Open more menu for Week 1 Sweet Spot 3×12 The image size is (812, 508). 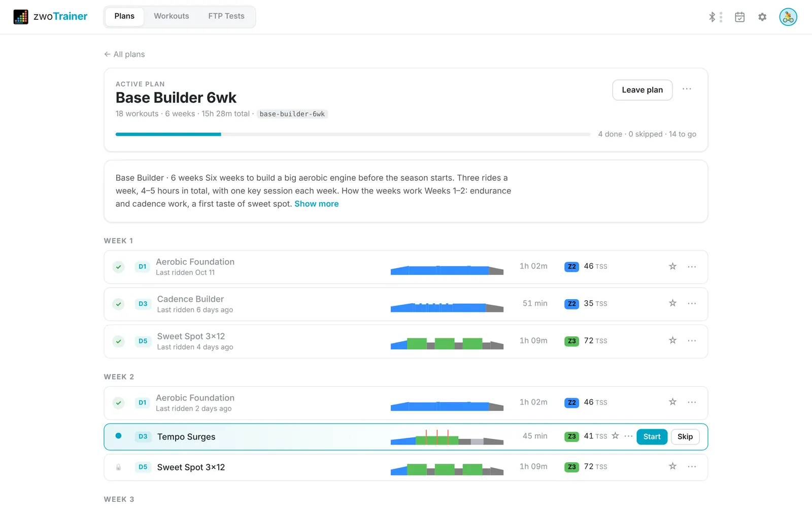[692, 341]
